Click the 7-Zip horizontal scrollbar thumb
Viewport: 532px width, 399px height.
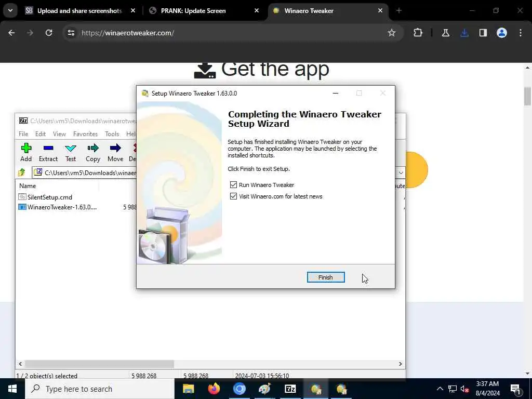click(x=99, y=364)
